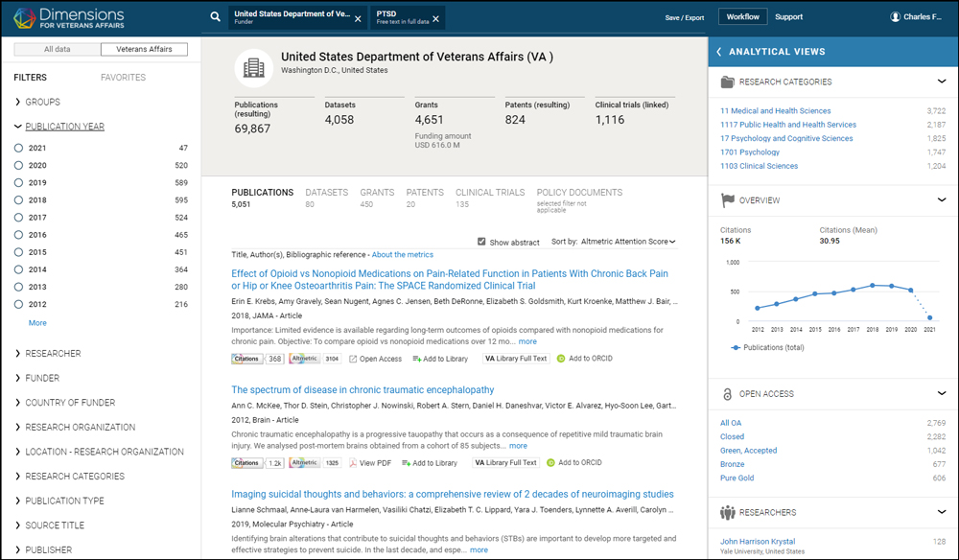Image resolution: width=959 pixels, height=560 pixels.
Task: Open Altmetric badge showing 1325
Action: (315, 463)
